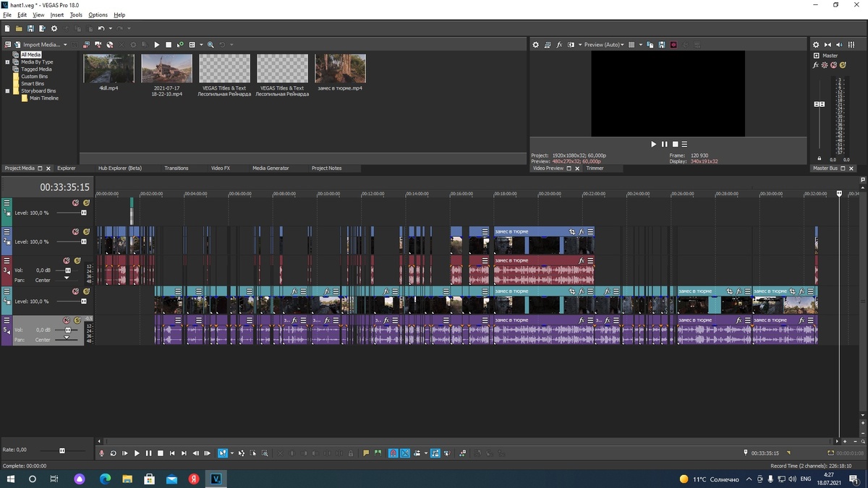This screenshot has width=868, height=488.
Task: Toggle dim output on the Master Bus
Action: [841, 45]
